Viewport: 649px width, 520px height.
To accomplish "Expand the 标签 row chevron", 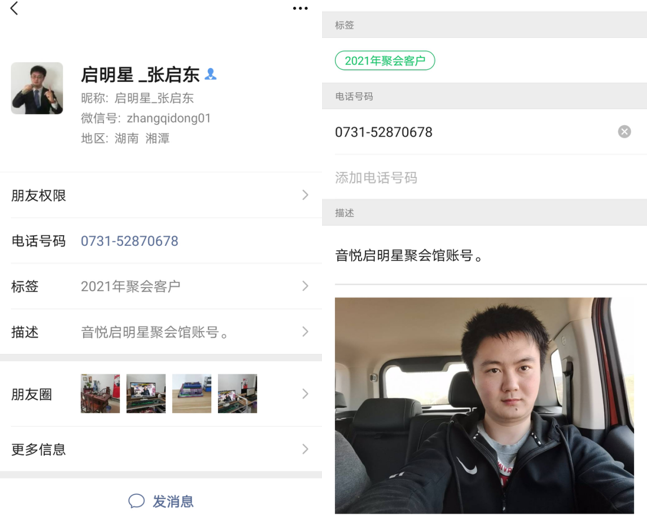I will [x=305, y=286].
